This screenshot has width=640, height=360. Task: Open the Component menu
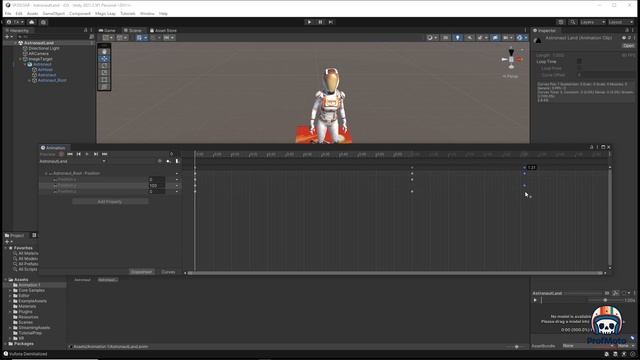click(x=80, y=13)
